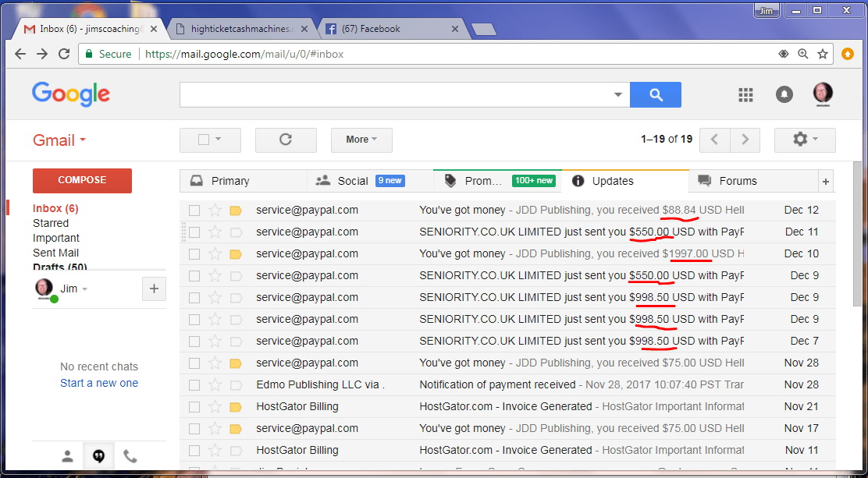Refresh the inbox with the circular arrow button
The width and height of the screenshot is (868, 478).
[x=286, y=140]
